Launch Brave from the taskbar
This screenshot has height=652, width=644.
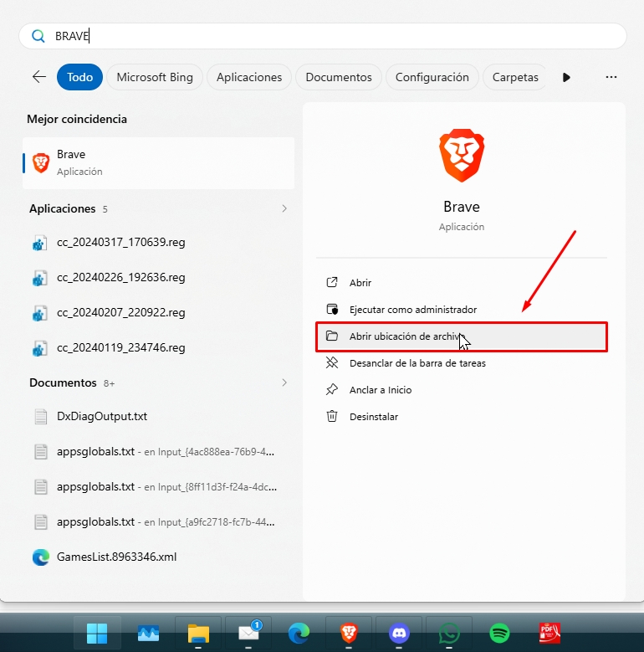pyautogui.click(x=349, y=634)
